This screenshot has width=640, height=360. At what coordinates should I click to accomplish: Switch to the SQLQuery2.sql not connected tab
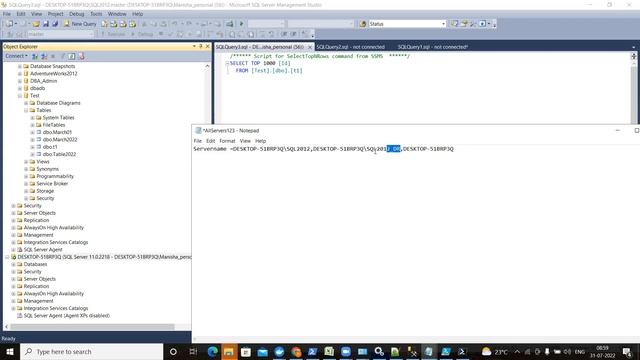click(x=351, y=47)
